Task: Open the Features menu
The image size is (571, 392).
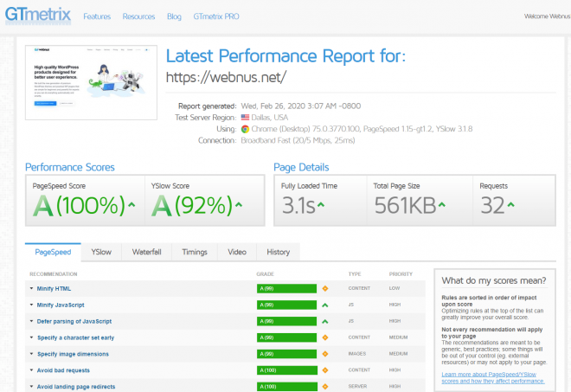Action: 97,16
